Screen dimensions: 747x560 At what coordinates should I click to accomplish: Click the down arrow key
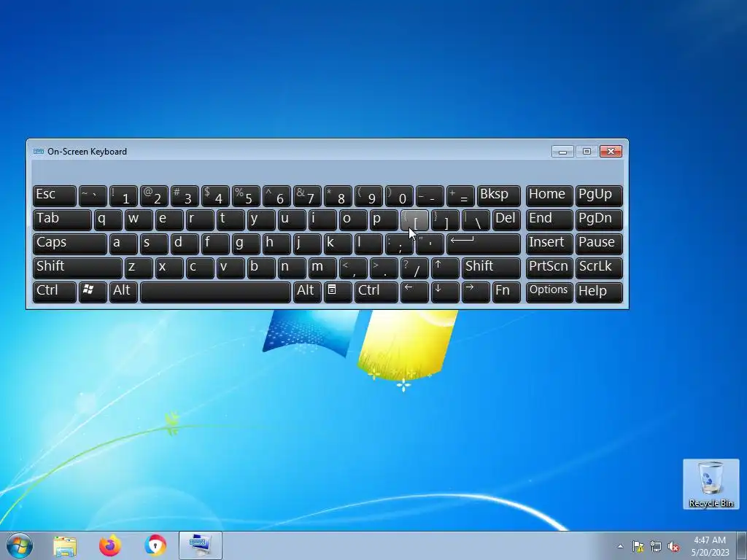pos(445,292)
